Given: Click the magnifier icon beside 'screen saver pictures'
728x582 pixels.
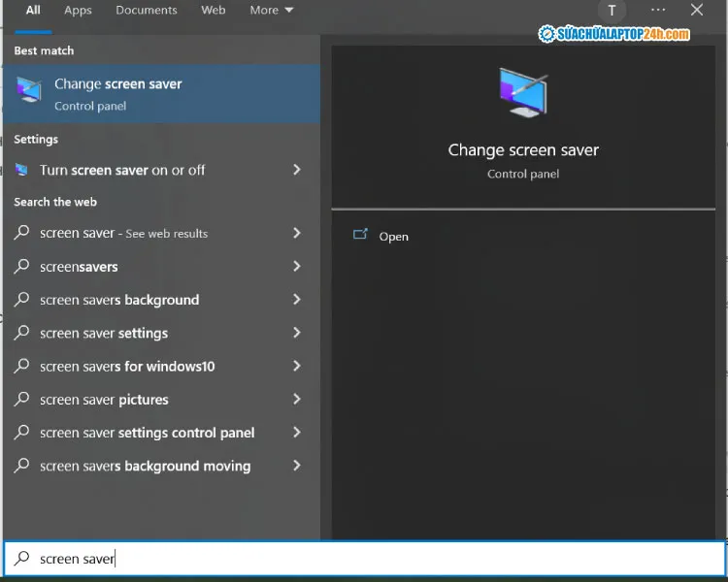Looking at the screenshot, I should (x=21, y=399).
